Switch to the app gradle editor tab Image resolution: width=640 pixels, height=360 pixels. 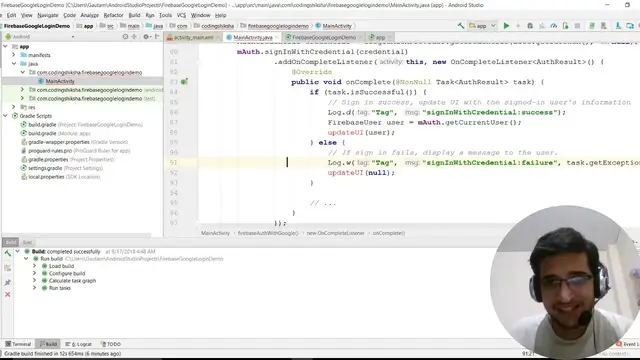coord(380,37)
